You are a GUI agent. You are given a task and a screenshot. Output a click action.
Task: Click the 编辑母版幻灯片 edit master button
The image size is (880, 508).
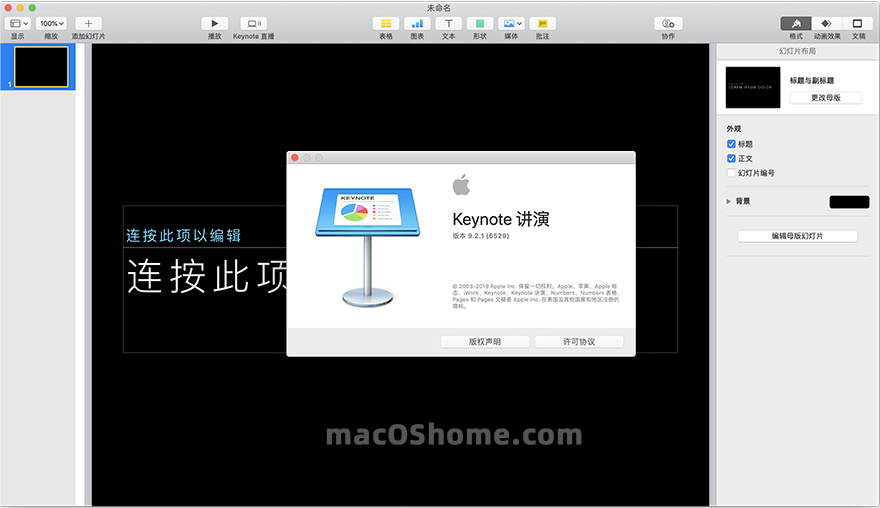point(797,236)
